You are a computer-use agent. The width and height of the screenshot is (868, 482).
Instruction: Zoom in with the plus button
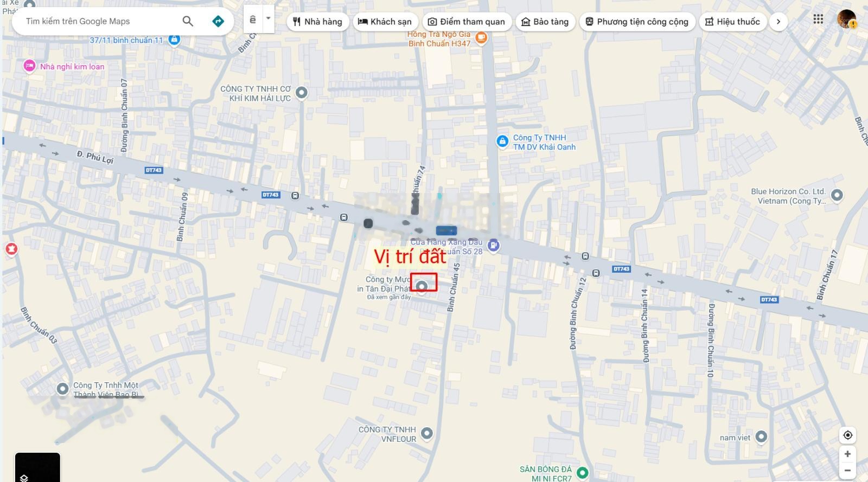click(x=847, y=454)
